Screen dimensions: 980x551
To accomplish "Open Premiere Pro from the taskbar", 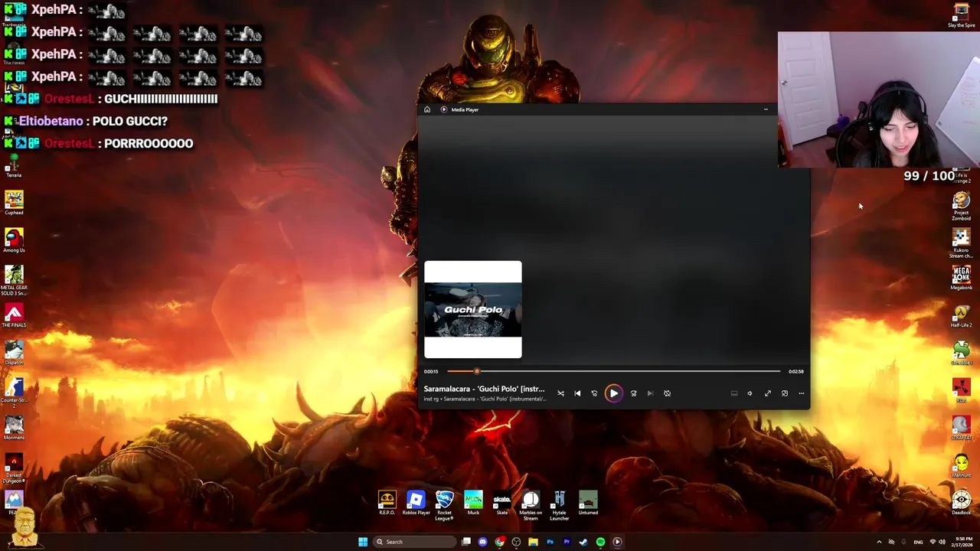I will point(567,542).
